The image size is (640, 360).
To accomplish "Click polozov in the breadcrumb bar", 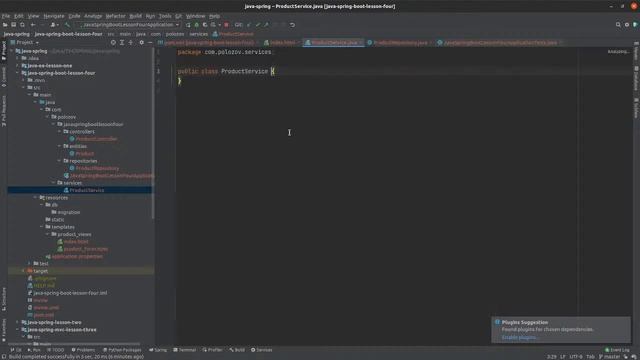I will (x=175, y=34).
